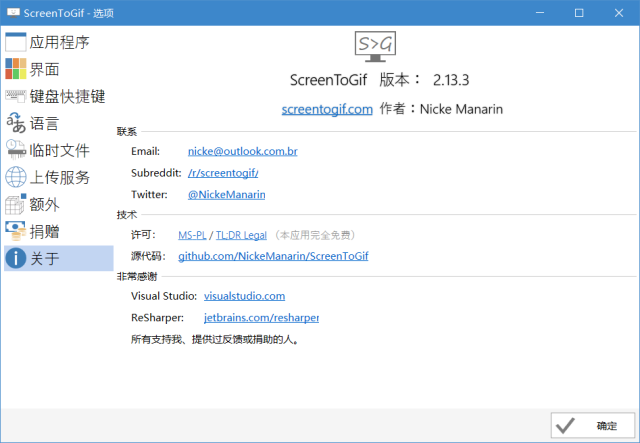Viewport: 640px width, 443px height.
Task: Click the Visual Studio: label
Action: [x=164, y=296]
